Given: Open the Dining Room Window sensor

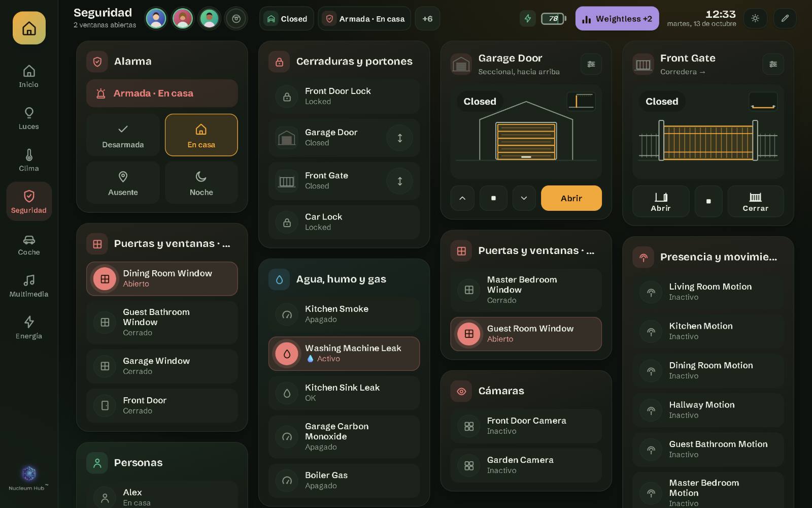Looking at the screenshot, I should (162, 278).
